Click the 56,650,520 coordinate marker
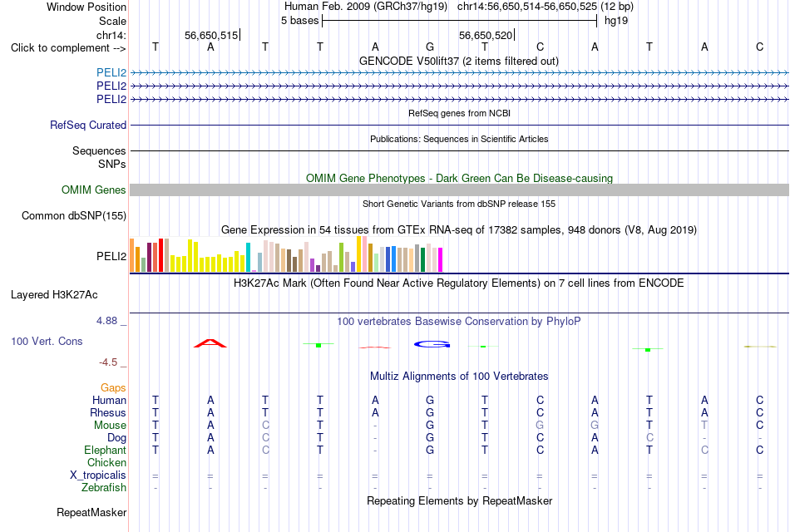This screenshot has height=532, width=790. [486, 35]
